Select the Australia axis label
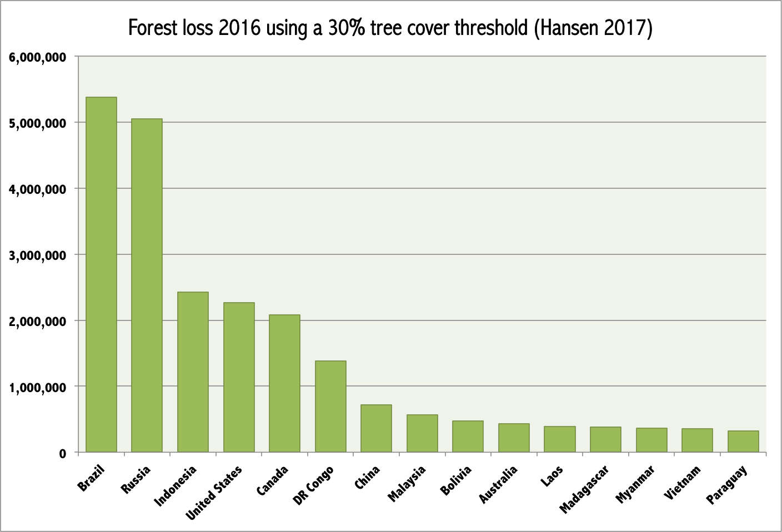Screen dimensions: 782x532 (x=498, y=484)
